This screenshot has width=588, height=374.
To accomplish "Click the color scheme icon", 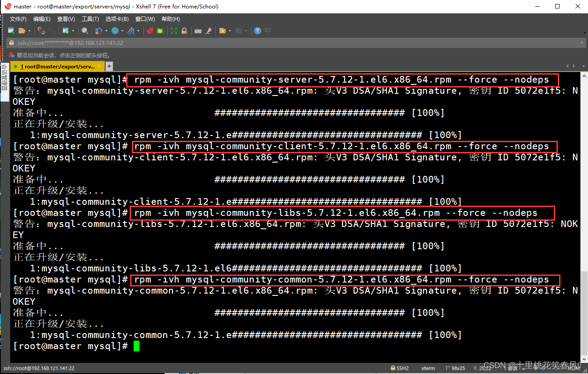I will coord(99,31).
